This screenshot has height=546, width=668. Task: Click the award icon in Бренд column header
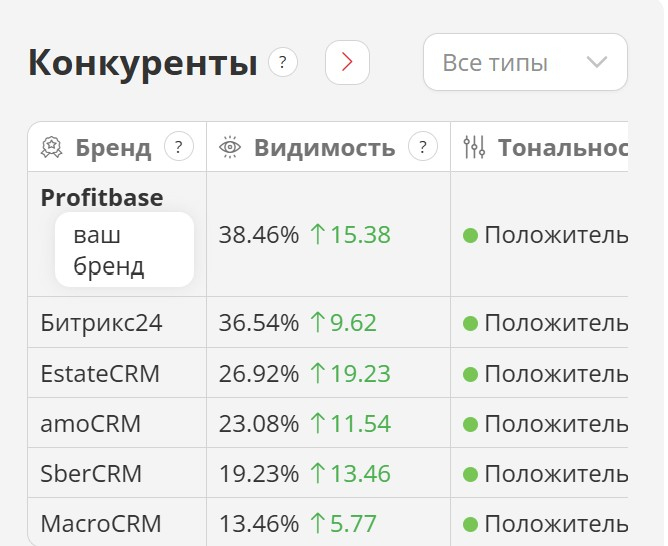[52, 148]
